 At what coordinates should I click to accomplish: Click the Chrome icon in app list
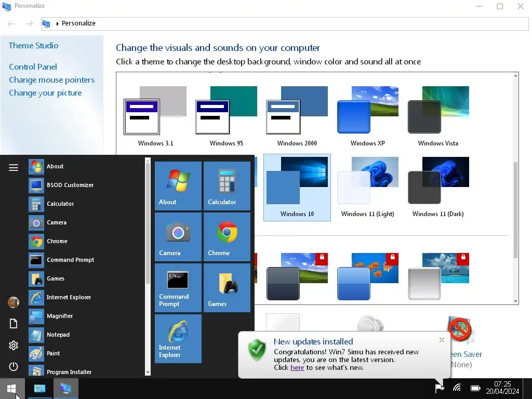[36, 241]
